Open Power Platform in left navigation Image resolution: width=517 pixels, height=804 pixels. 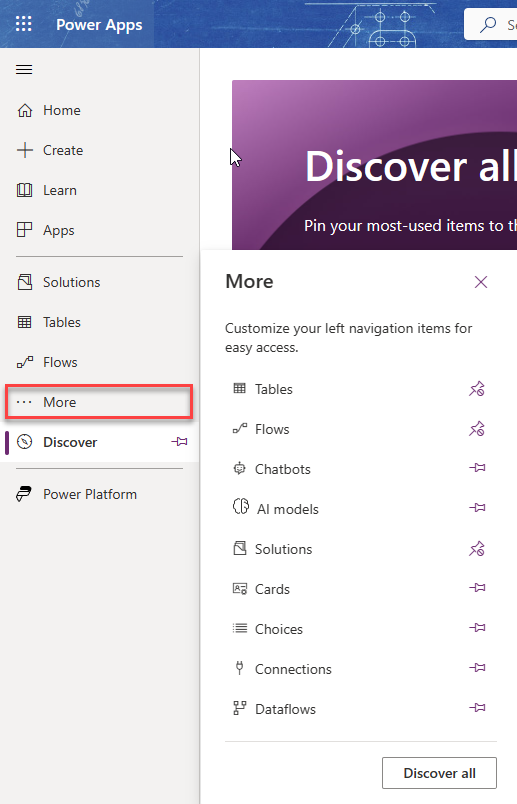(x=100, y=494)
